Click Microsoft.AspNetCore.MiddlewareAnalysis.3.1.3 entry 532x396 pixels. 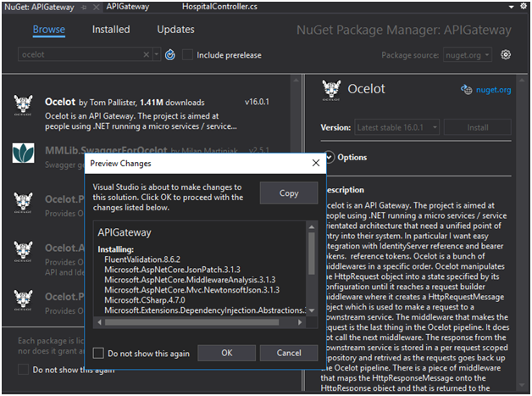click(190, 280)
